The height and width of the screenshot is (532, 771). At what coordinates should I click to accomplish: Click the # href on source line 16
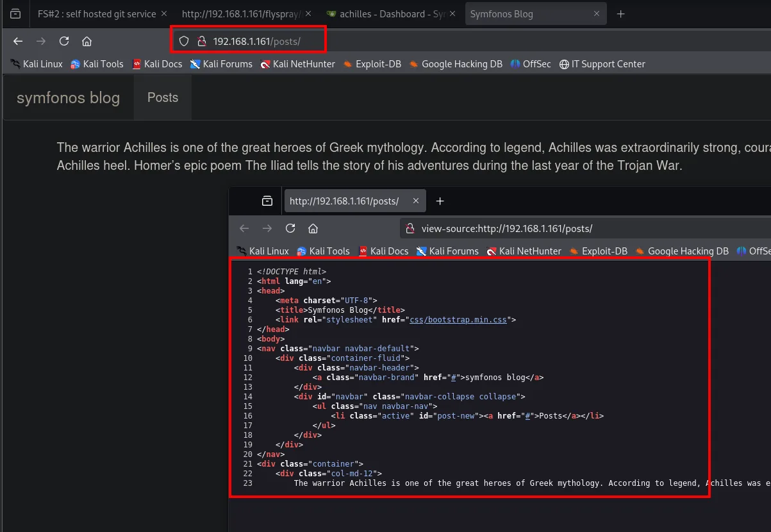[x=527, y=416]
